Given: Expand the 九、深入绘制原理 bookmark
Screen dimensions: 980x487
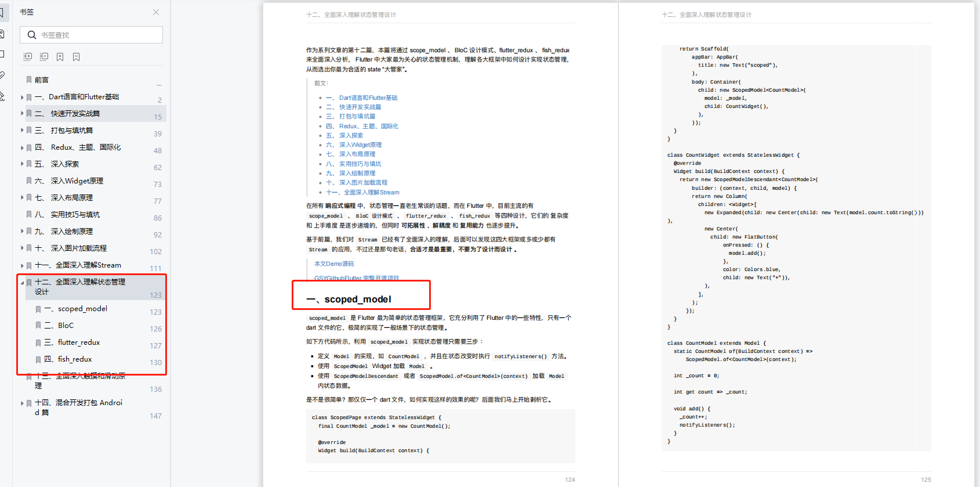Looking at the screenshot, I should coord(23,232).
